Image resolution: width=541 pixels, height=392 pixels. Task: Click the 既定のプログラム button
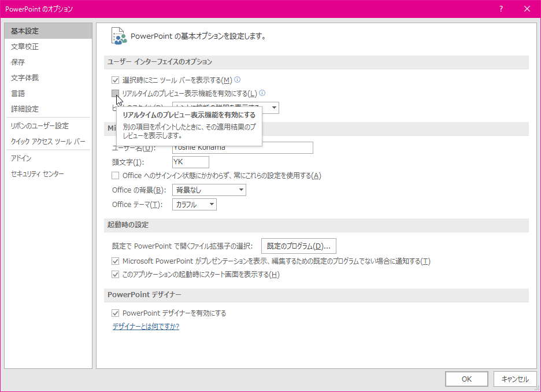(x=298, y=246)
